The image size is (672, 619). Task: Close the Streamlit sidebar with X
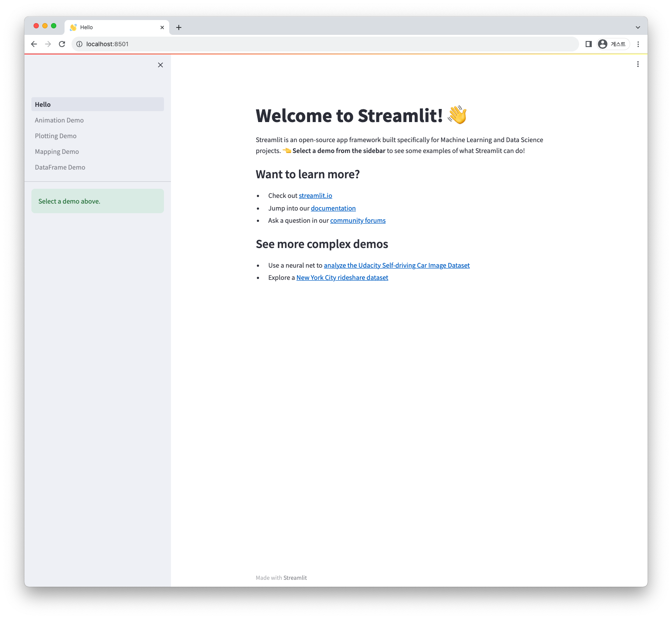point(160,65)
